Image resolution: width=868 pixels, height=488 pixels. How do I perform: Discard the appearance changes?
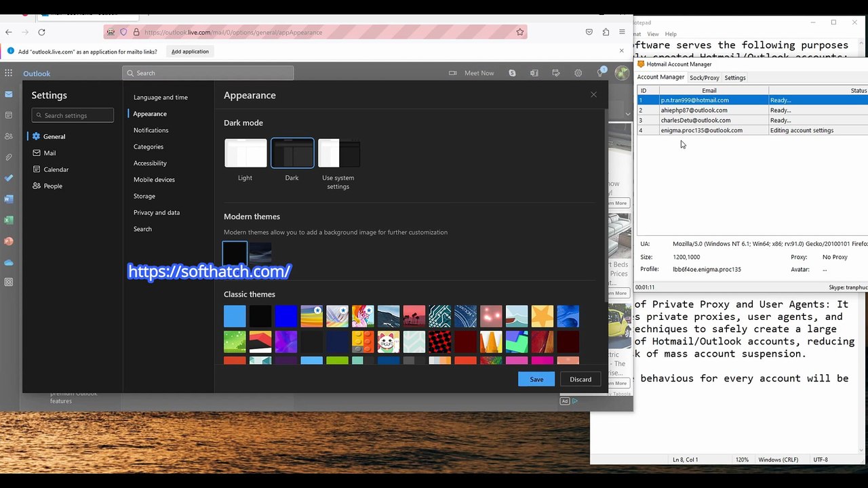(x=580, y=379)
